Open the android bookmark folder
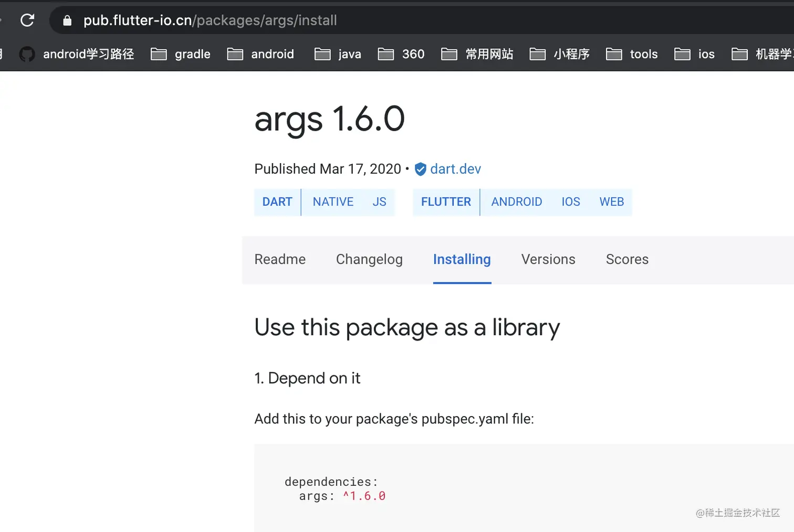The width and height of the screenshot is (794, 532). pos(260,54)
